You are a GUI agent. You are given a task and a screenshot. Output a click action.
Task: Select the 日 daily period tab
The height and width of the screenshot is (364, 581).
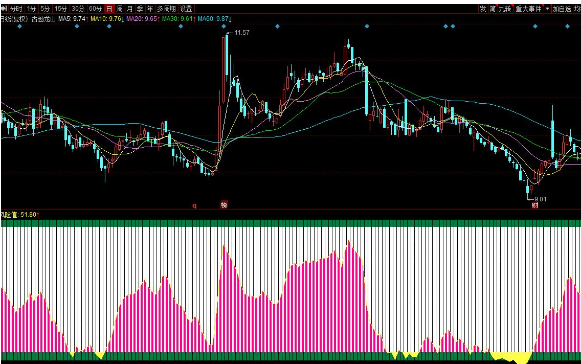tap(109, 9)
